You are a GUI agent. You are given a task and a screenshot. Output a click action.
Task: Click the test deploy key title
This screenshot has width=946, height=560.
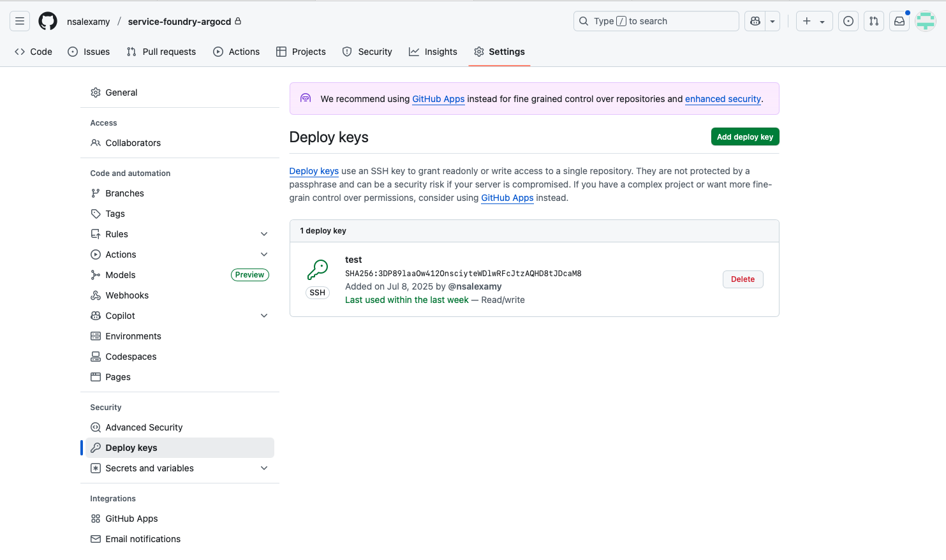coord(353,260)
